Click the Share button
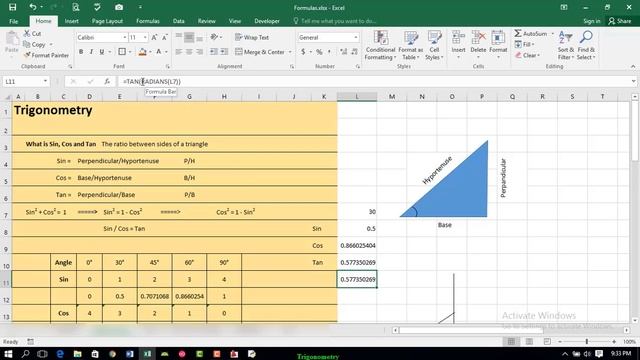This screenshot has width=640, height=360. [x=620, y=21]
